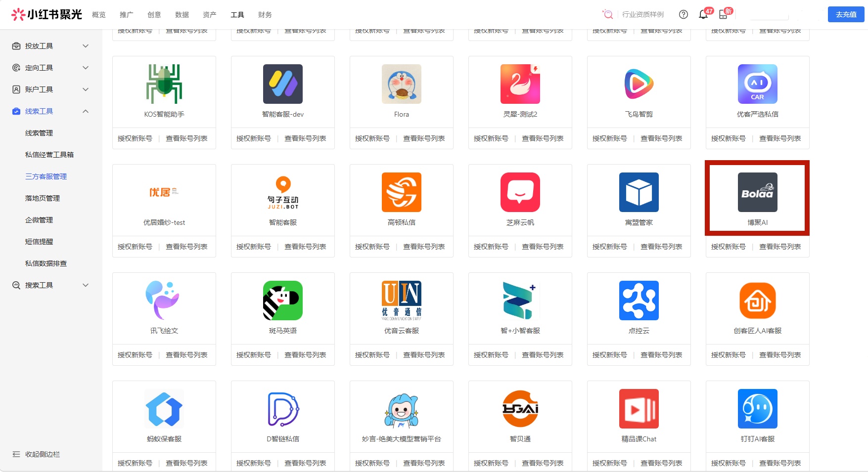Click the 智+小智客服 icon
Viewport: 868px width, 472px height.
(520, 300)
